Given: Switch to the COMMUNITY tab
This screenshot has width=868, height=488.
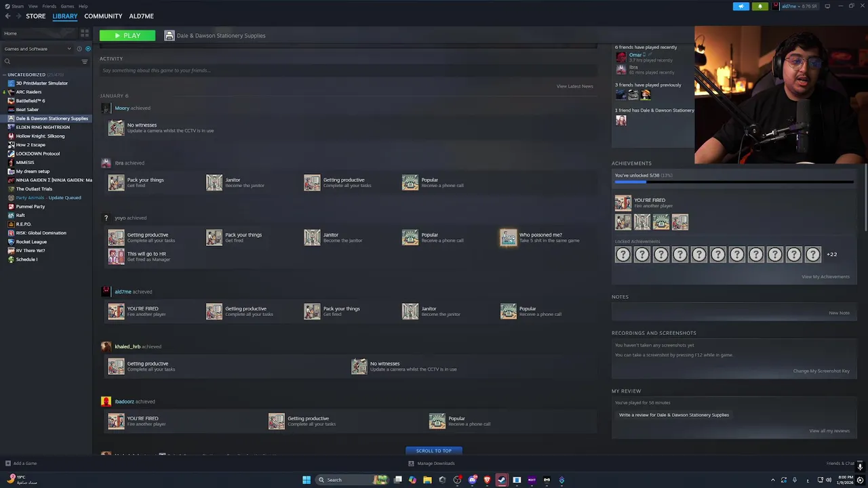Looking at the screenshot, I should point(103,16).
